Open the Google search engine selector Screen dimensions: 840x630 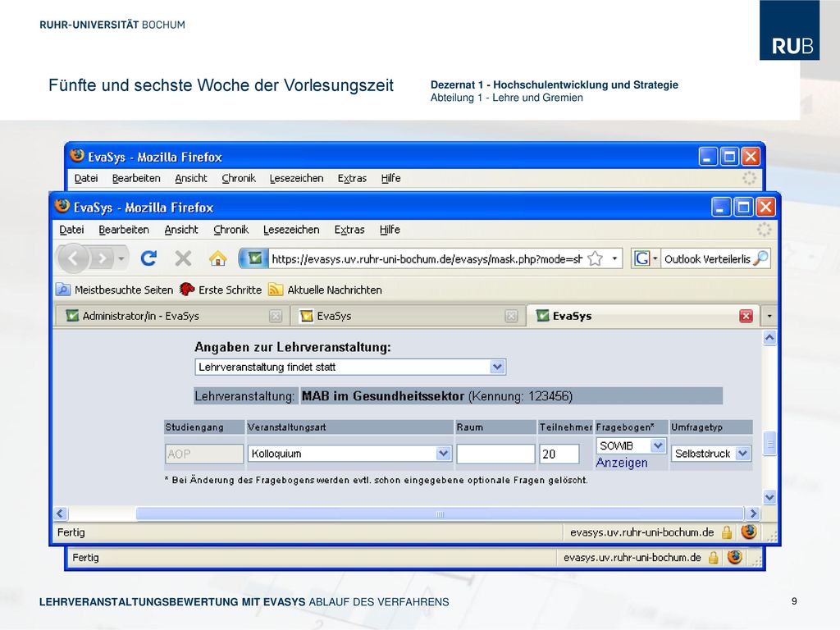click(x=646, y=259)
